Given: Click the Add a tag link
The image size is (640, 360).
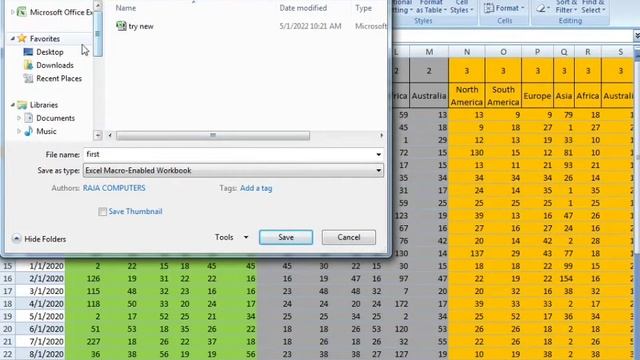Looking at the screenshot, I should (256, 188).
